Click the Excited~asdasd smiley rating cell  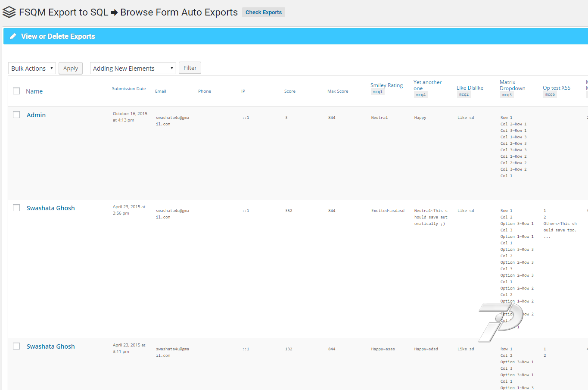point(388,211)
